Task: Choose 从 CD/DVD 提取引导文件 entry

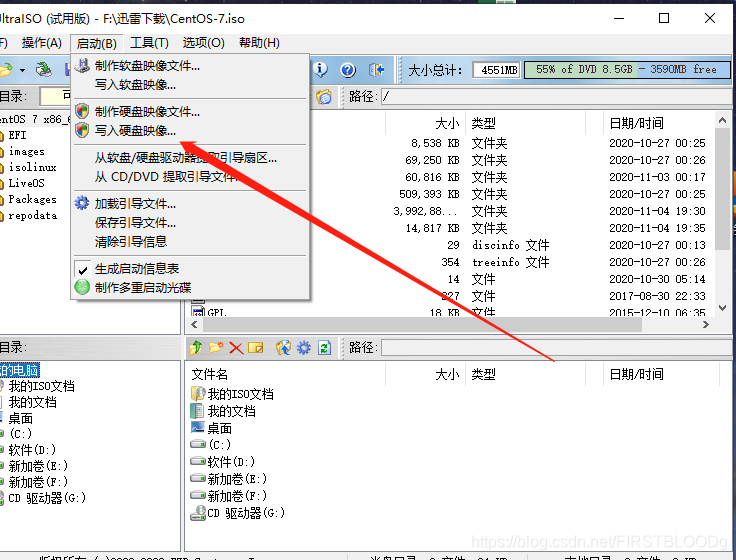Action: [166, 177]
